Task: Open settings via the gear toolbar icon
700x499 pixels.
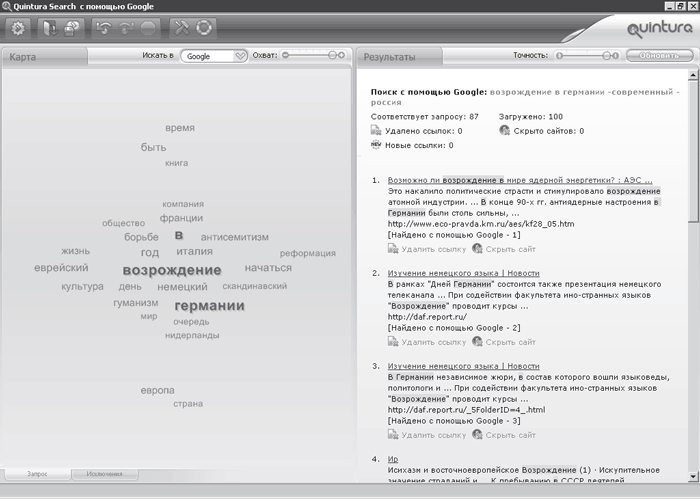Action: point(17,28)
